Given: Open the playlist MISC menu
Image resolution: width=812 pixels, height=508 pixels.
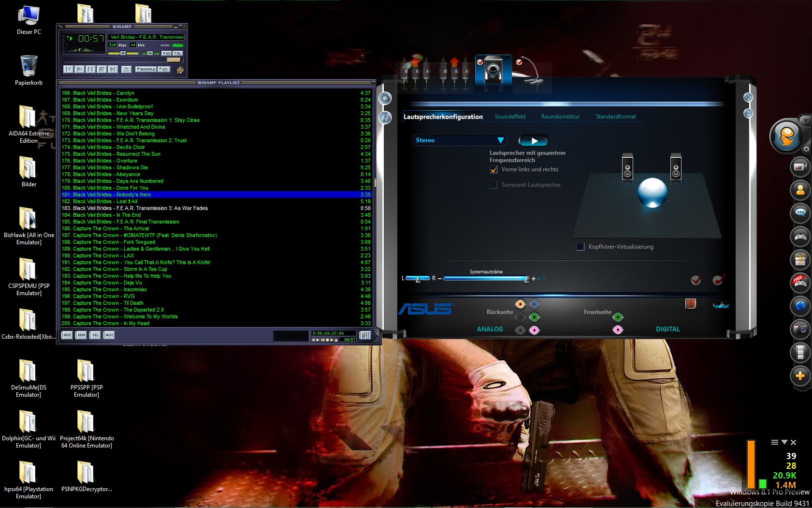Looking at the screenshot, I should coord(109,335).
